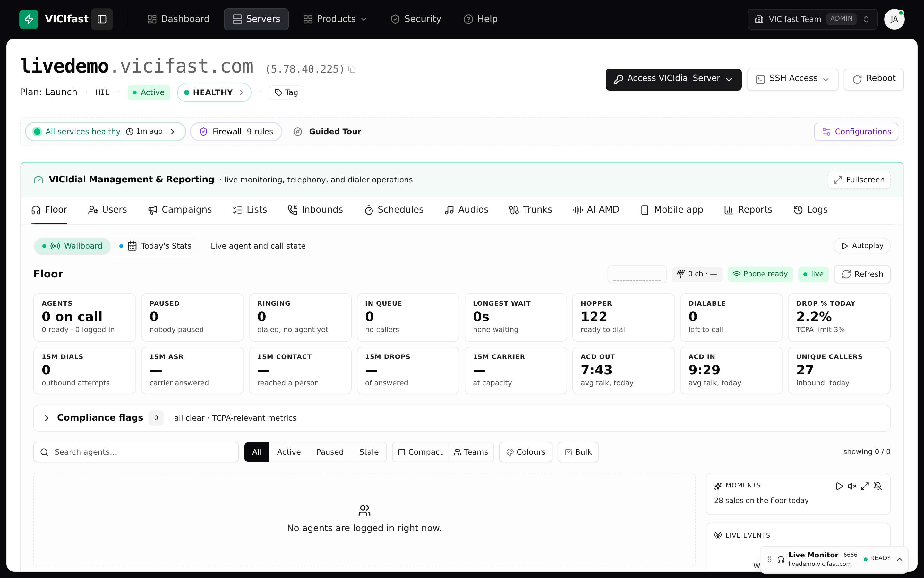Go to Dashboard
The image size is (924, 578).
click(x=178, y=19)
